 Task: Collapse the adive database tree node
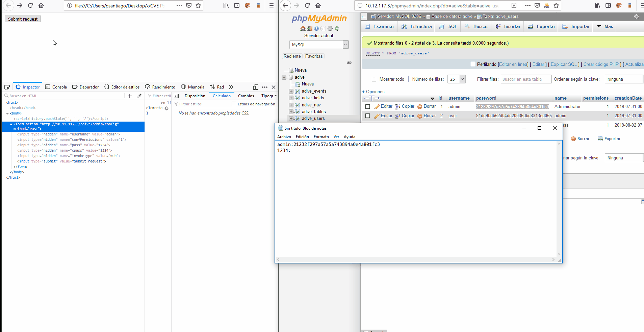coord(284,77)
